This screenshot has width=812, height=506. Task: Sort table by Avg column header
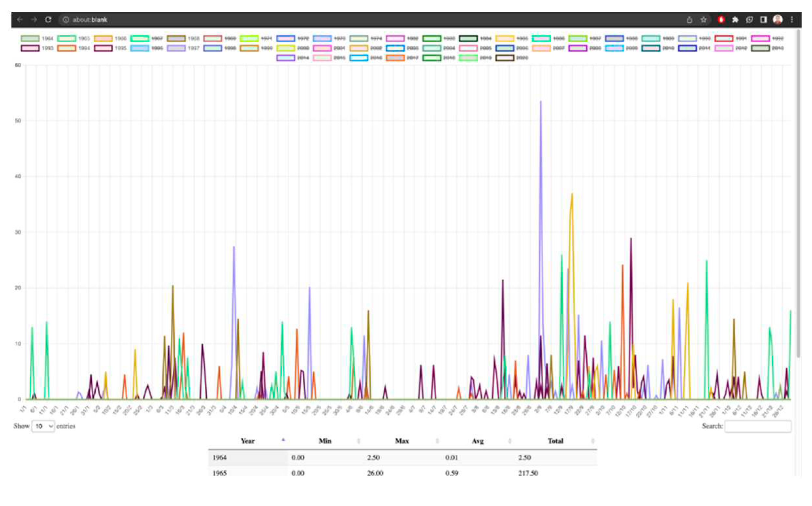[x=478, y=441]
